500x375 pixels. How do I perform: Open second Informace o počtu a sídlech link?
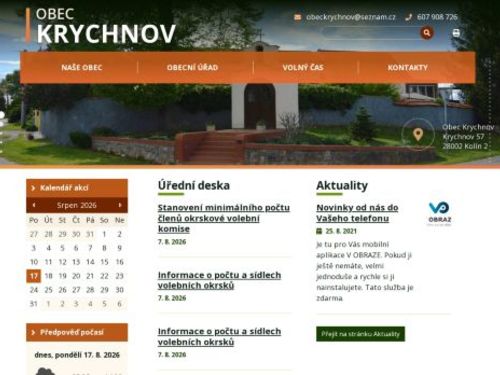(x=219, y=337)
